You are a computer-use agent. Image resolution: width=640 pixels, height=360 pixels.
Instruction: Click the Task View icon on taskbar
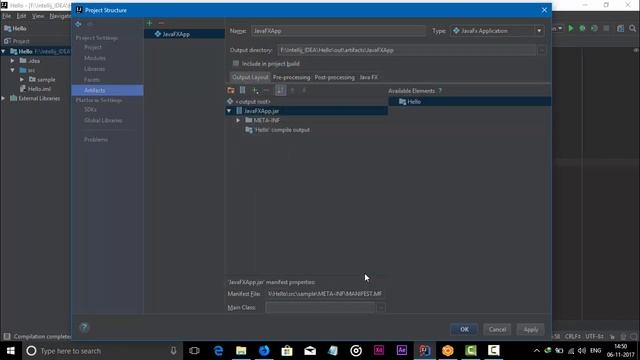point(195,351)
